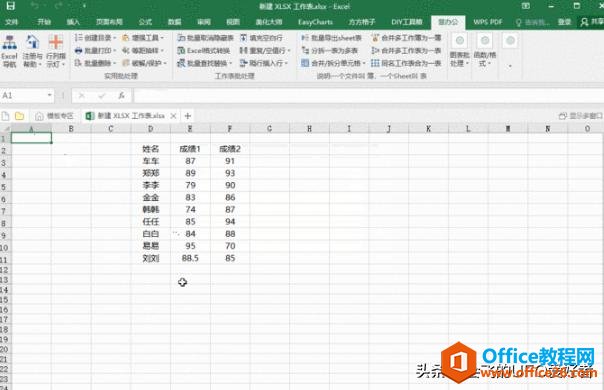Click 合并/拆分单元格 tool
This screenshot has height=390, width=604.
[x=333, y=63]
